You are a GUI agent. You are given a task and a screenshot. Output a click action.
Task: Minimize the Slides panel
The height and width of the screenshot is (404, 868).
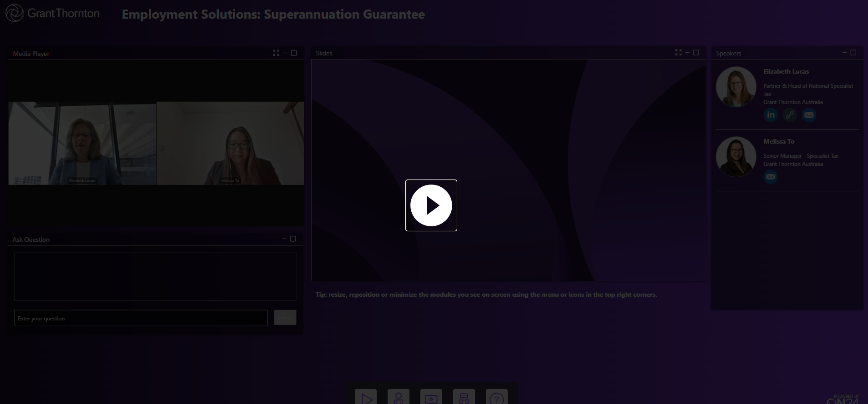pyautogui.click(x=687, y=53)
